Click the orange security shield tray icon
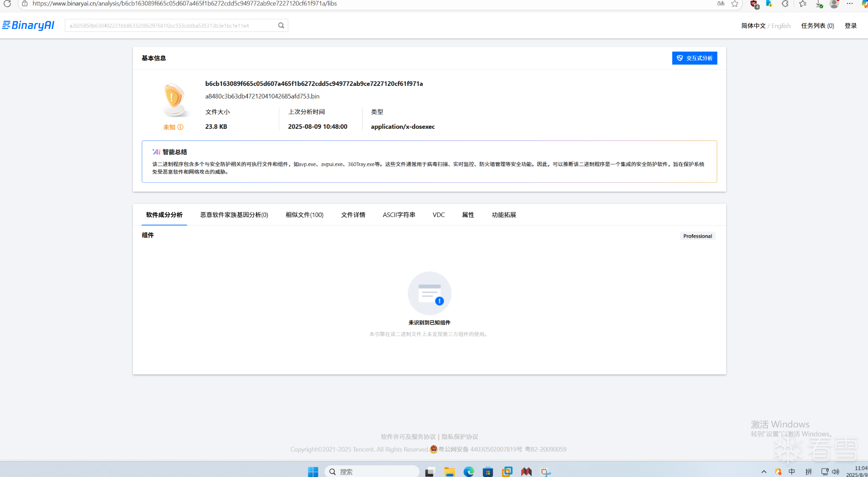Screen dimensions: 868x477 [778, 472]
